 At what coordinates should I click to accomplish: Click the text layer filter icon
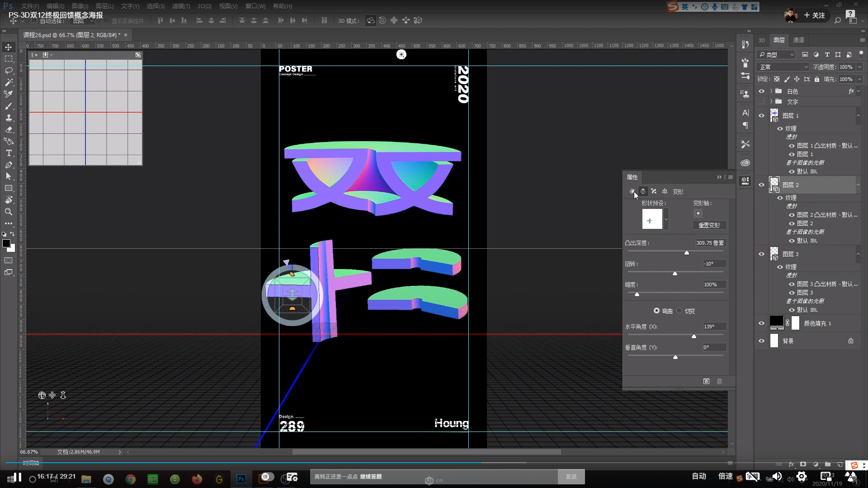click(827, 54)
